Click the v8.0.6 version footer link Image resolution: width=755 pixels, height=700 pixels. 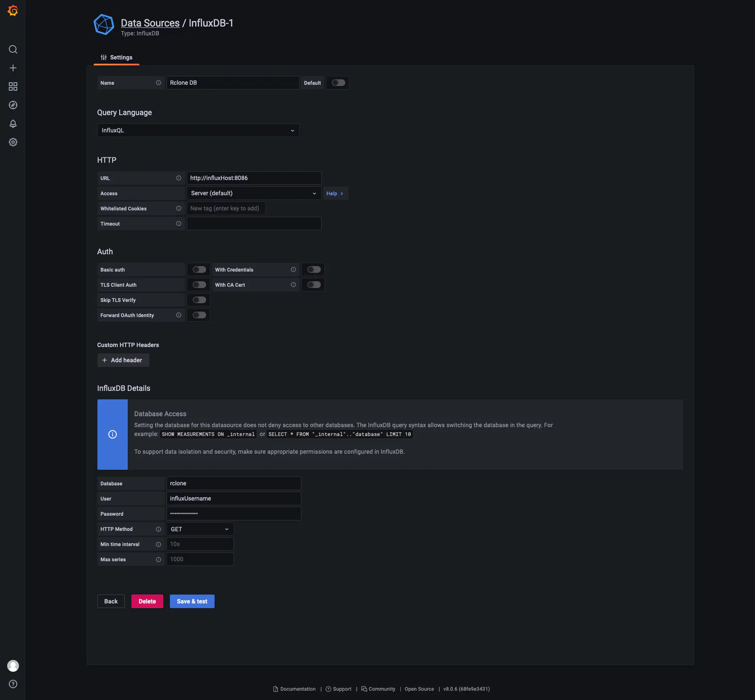click(466, 689)
